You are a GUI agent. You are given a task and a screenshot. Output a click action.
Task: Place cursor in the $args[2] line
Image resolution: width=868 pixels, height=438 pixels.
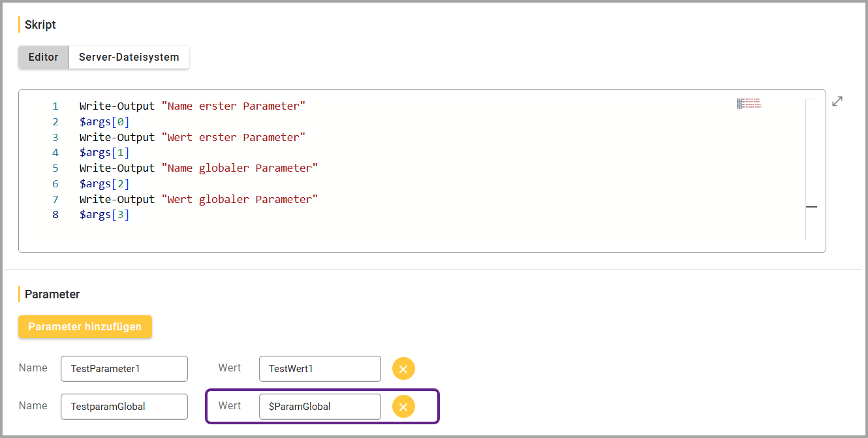coord(104,184)
